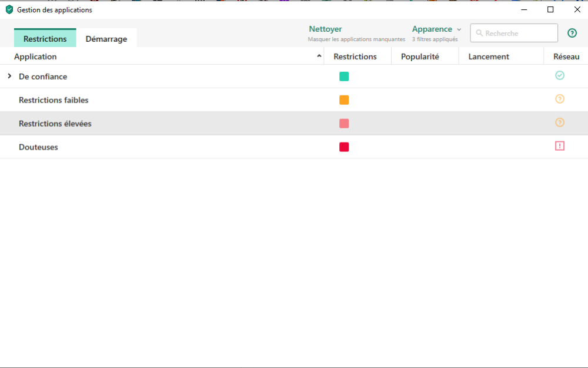Minimize the Gestion des applications window
588x368 pixels.
click(524, 10)
